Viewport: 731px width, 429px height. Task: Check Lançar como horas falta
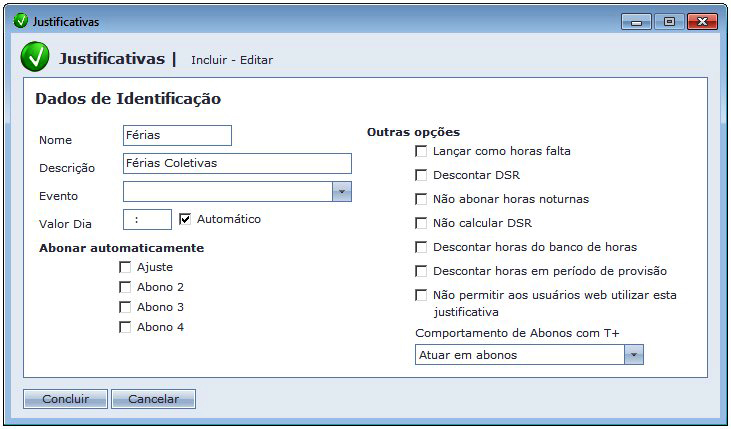tap(421, 151)
